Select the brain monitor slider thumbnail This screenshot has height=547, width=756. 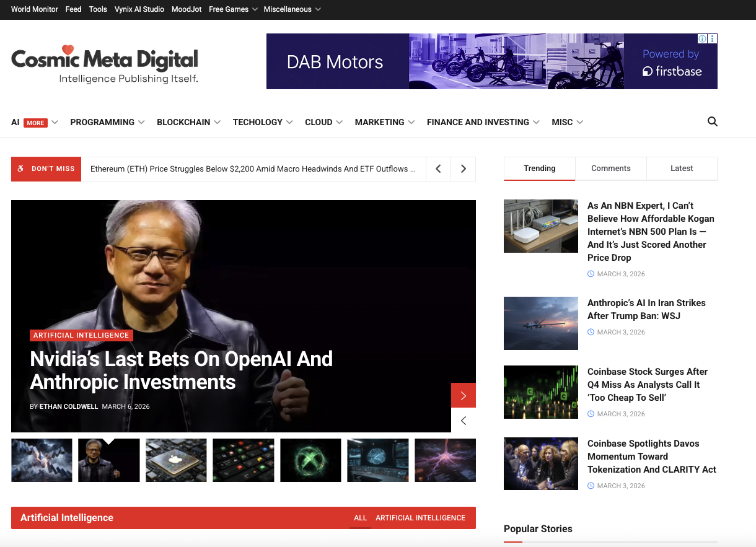click(378, 460)
